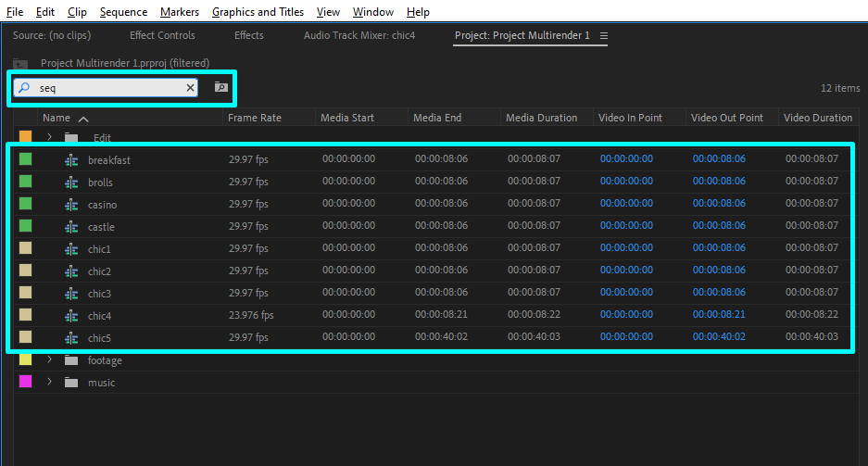The image size is (868, 466).
Task: Open the Project panel hamburger menu
Action: pos(604,35)
